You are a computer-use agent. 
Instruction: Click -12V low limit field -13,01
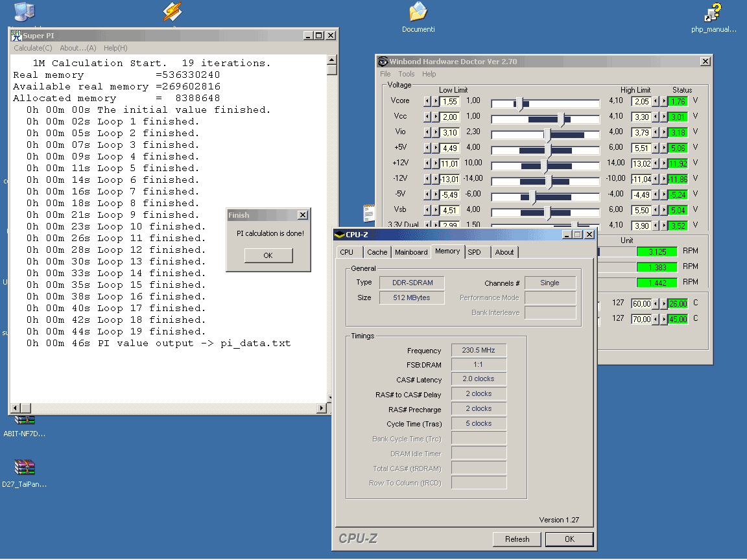(450, 179)
